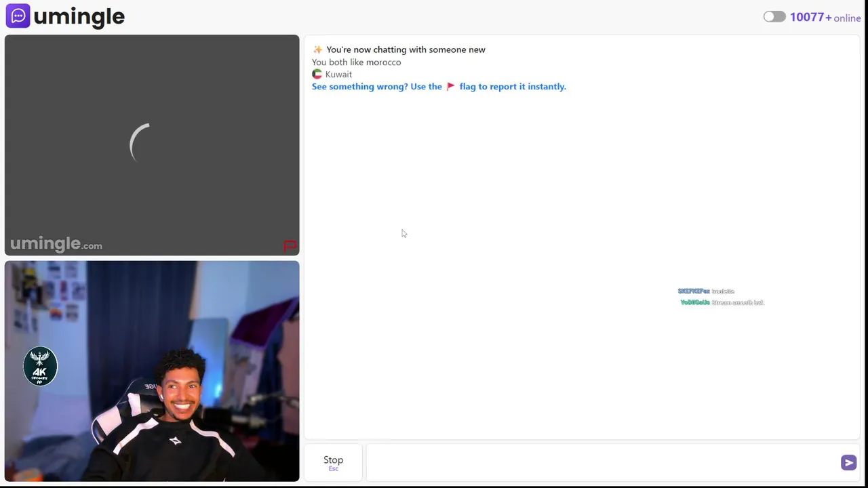The height and width of the screenshot is (488, 868).
Task: Click the 'See something wrong?' report notice
Action: [x=439, y=86]
